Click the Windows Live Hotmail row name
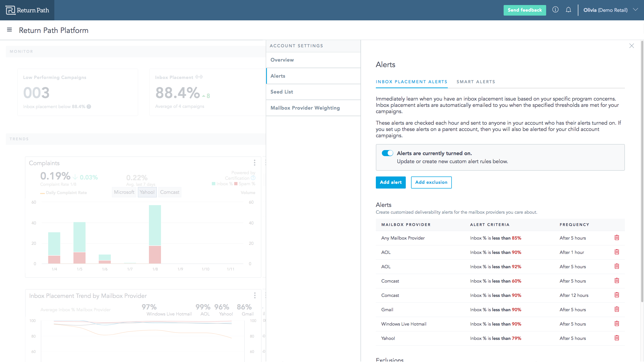This screenshot has width=644, height=362. tap(404, 324)
